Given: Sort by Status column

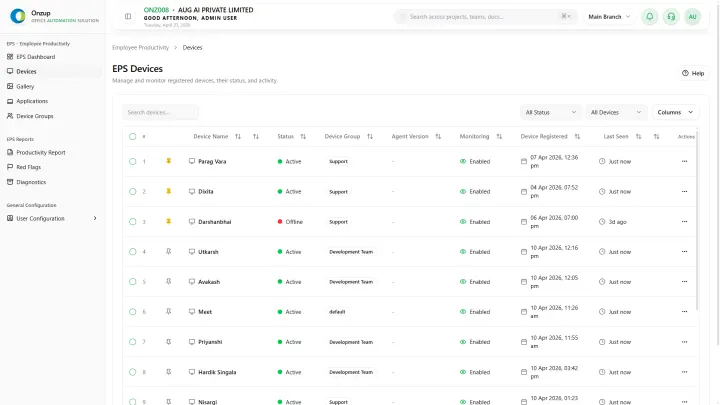Looking at the screenshot, I should 303,136.
